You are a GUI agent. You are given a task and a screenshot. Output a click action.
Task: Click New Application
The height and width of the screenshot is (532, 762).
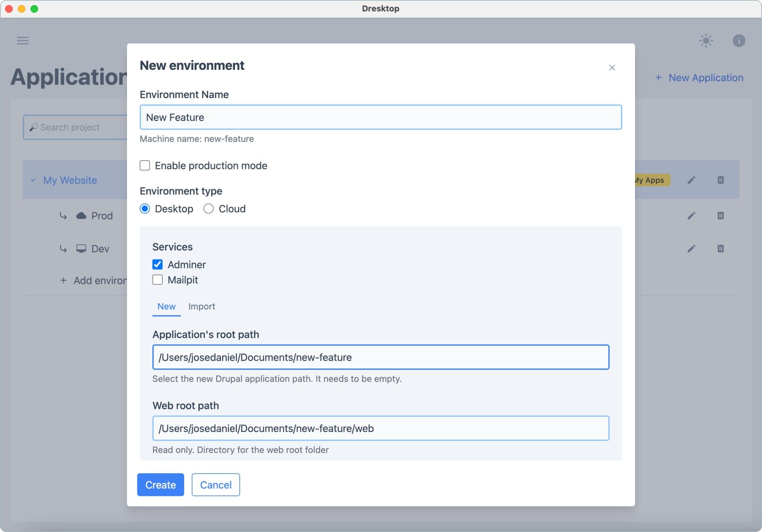click(699, 77)
